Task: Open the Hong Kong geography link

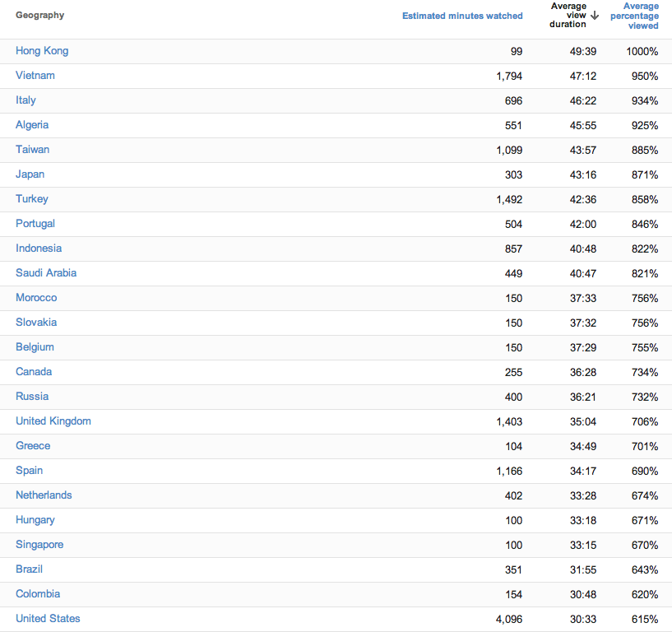Action: (x=42, y=51)
